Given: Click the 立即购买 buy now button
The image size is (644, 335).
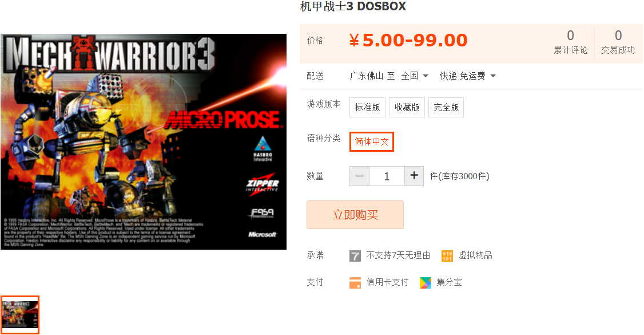Looking at the screenshot, I should pos(355,215).
